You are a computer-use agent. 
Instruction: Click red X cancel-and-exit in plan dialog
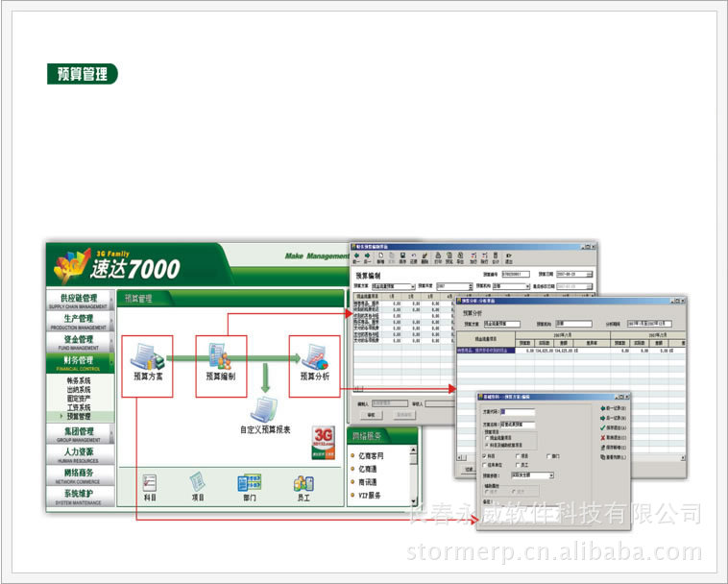(614, 438)
